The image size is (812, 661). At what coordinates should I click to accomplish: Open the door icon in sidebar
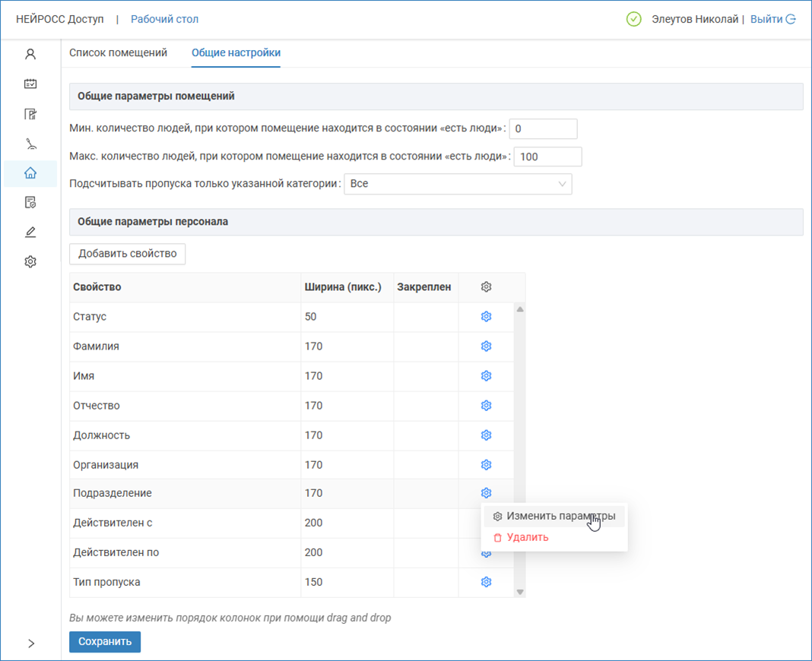click(30, 115)
